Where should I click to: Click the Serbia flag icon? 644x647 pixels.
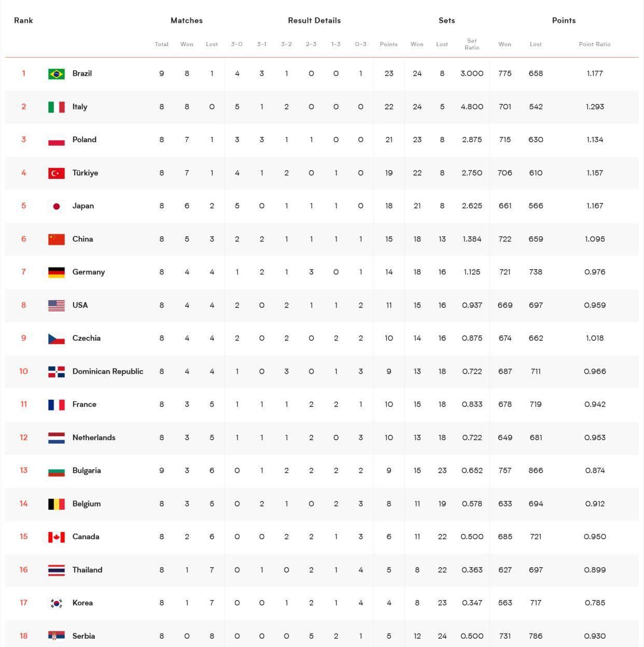(x=57, y=636)
